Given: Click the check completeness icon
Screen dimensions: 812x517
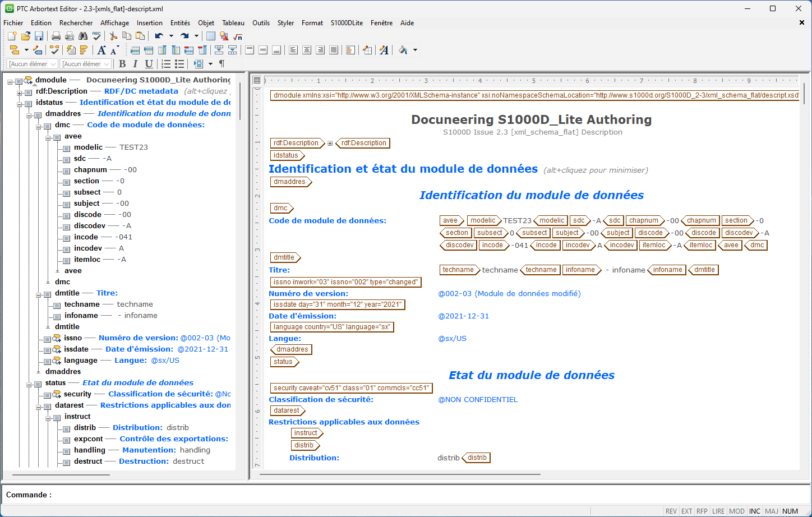Looking at the screenshot, I should (x=54, y=50).
